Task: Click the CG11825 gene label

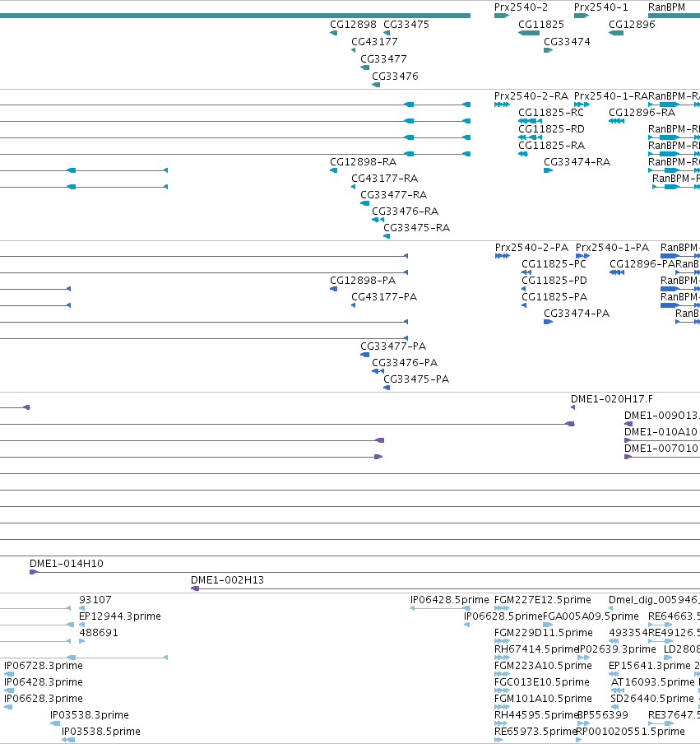Action: pyautogui.click(x=541, y=24)
